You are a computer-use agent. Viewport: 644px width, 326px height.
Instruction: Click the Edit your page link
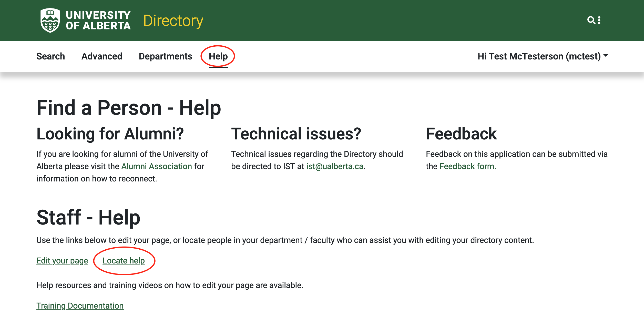(x=62, y=261)
